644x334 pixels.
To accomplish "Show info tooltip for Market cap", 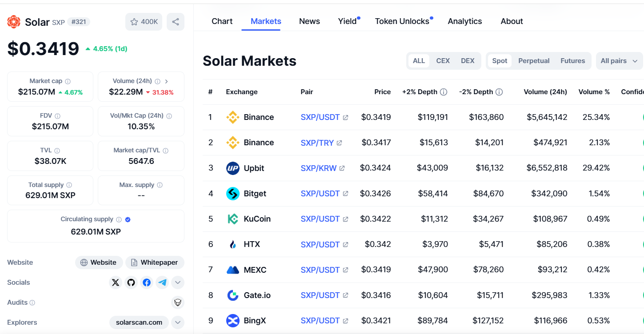I will click(68, 81).
